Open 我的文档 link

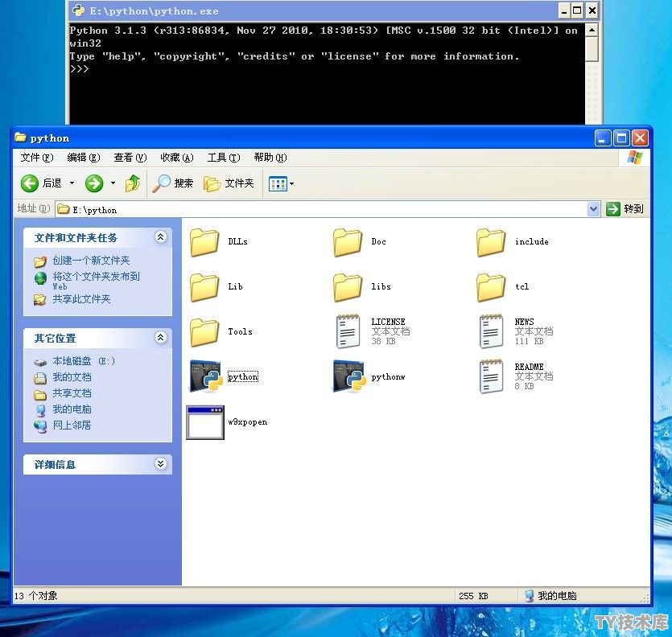(x=72, y=377)
